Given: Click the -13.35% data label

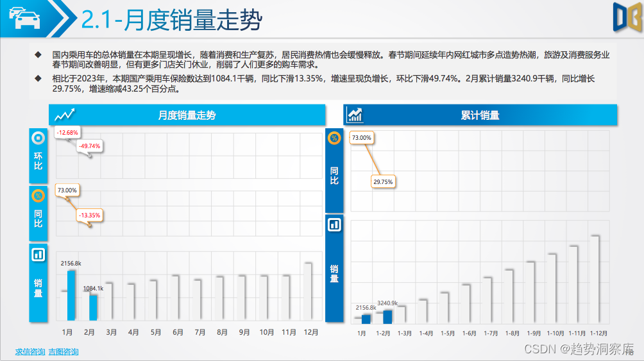Looking at the screenshot, I should pyautogui.click(x=90, y=215).
